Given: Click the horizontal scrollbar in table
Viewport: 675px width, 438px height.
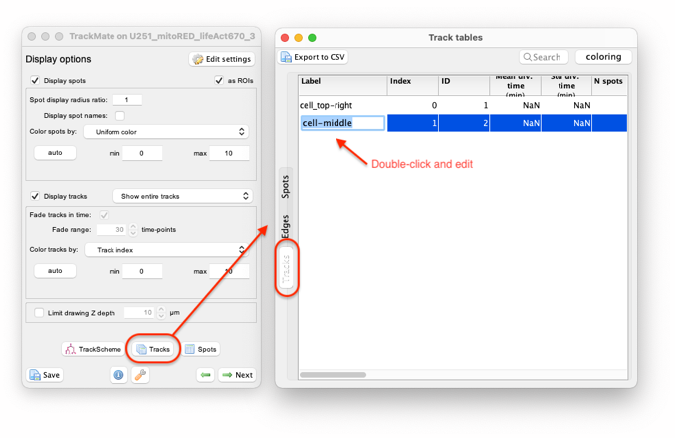Looking at the screenshot, I should pos(333,375).
